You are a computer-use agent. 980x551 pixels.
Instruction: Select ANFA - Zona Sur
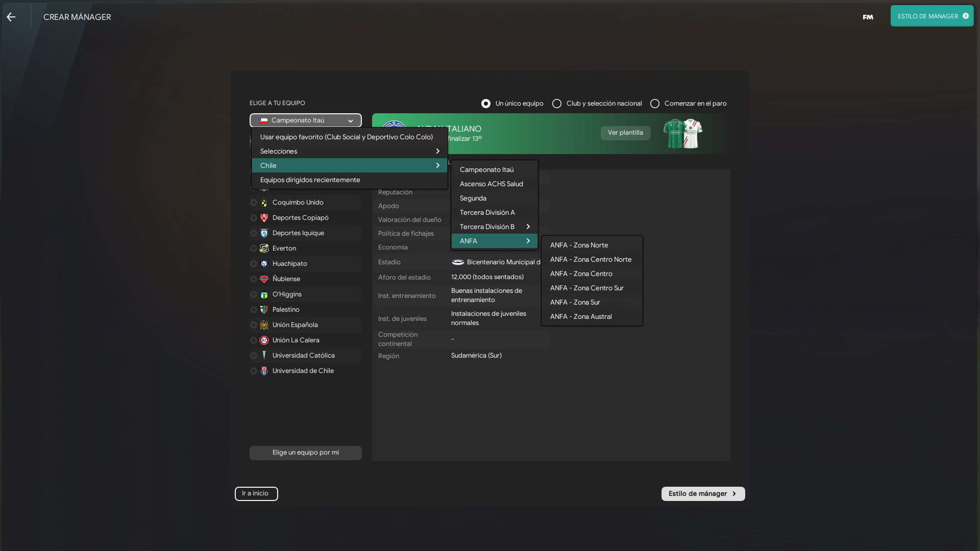pos(592,302)
